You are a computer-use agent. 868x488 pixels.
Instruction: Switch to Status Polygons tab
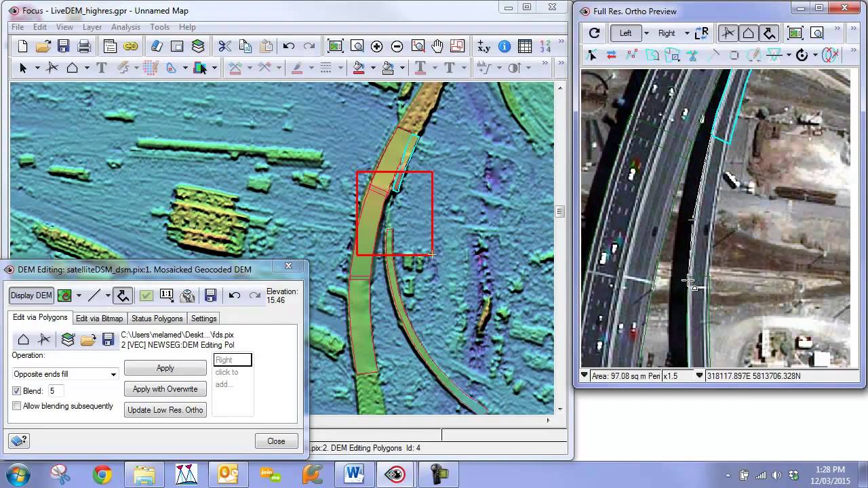(x=157, y=319)
